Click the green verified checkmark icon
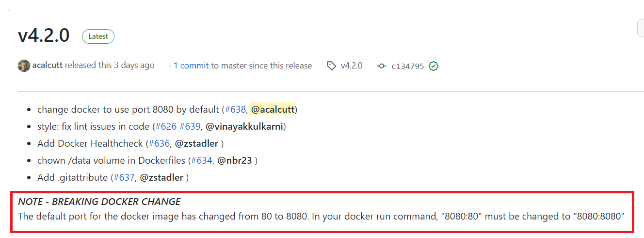 [434, 66]
